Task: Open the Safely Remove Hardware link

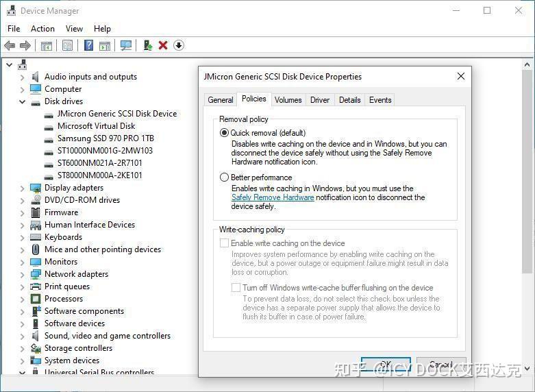Action: coord(273,197)
